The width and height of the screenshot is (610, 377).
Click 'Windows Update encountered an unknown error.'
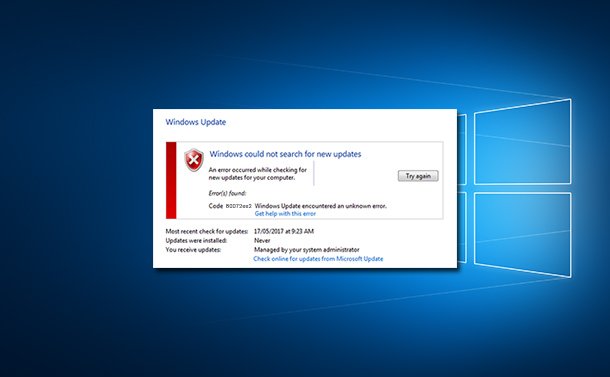tap(321, 206)
